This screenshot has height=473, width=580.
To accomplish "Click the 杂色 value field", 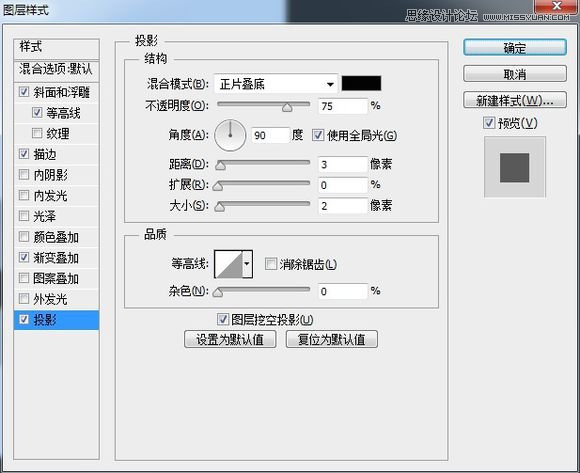I will click(343, 291).
